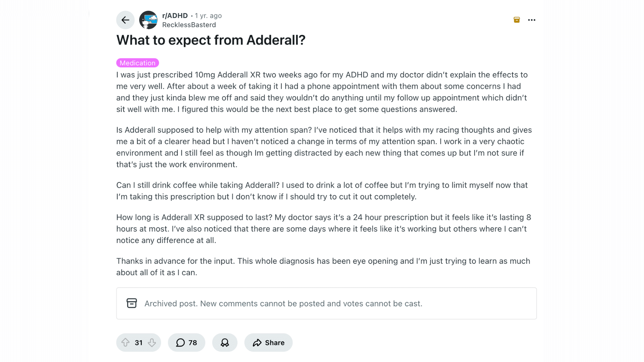The height and width of the screenshot is (362, 644).
Task: Click the Share arrow icon
Action: pyautogui.click(x=258, y=343)
